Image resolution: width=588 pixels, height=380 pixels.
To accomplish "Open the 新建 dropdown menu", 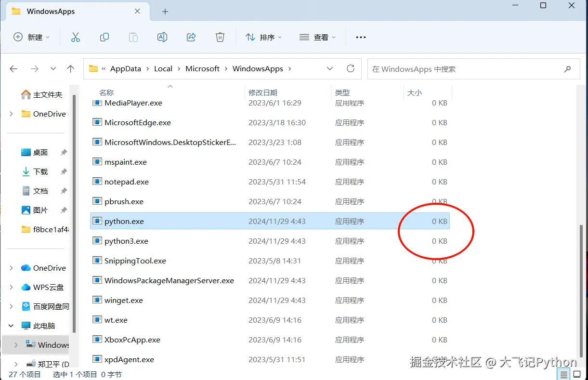I will (x=32, y=37).
